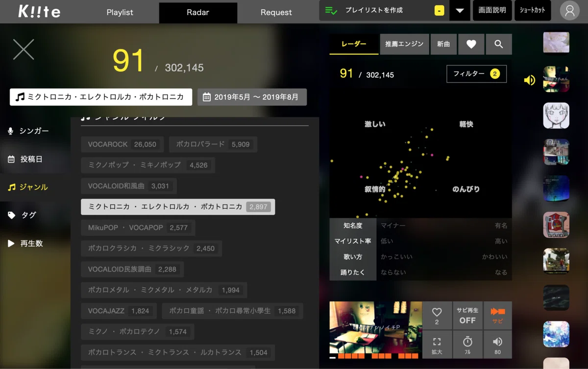This screenshot has width=588, height=369.
Task: Click the 知名度 slider track
Action: click(444, 226)
